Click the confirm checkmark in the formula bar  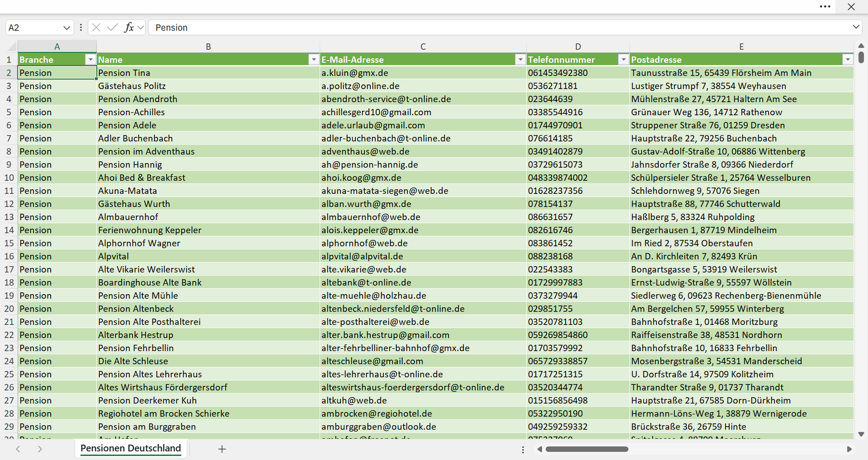112,27
